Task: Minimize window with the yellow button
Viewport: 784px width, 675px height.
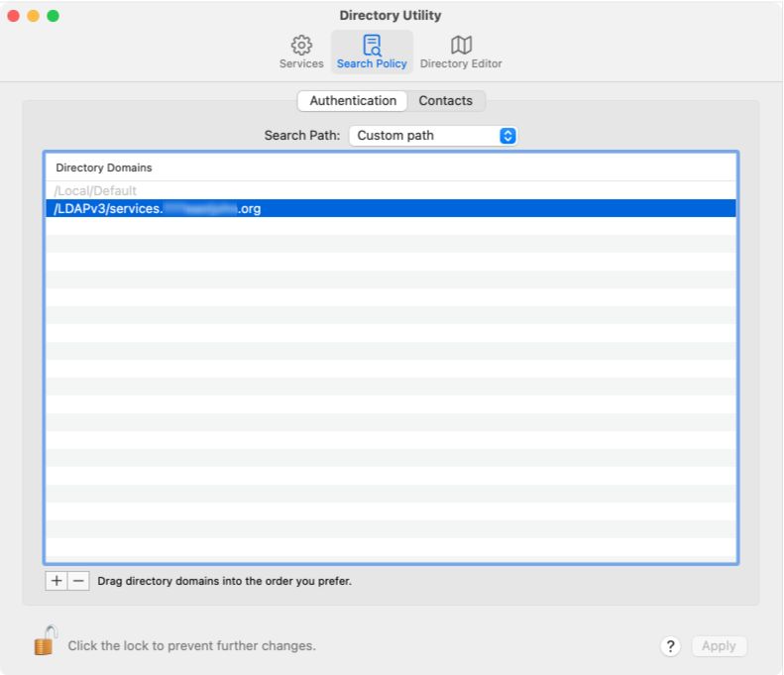Action: point(34,16)
